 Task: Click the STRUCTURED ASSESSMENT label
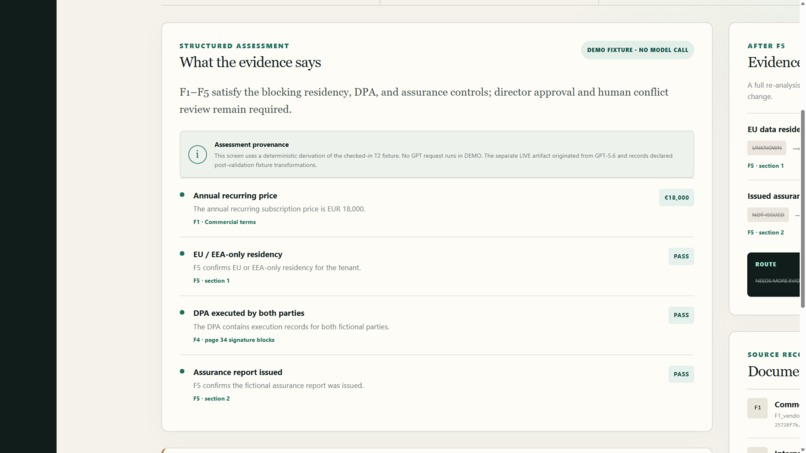pos(234,46)
